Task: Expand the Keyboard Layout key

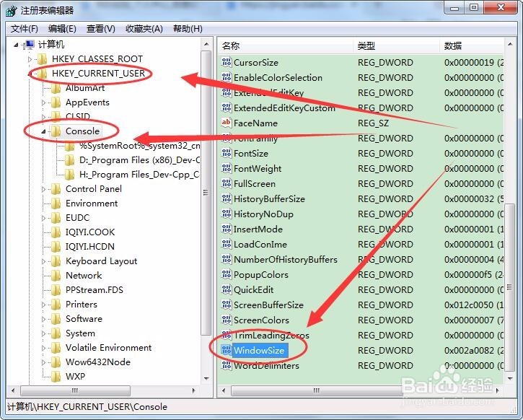Action: click(43, 261)
